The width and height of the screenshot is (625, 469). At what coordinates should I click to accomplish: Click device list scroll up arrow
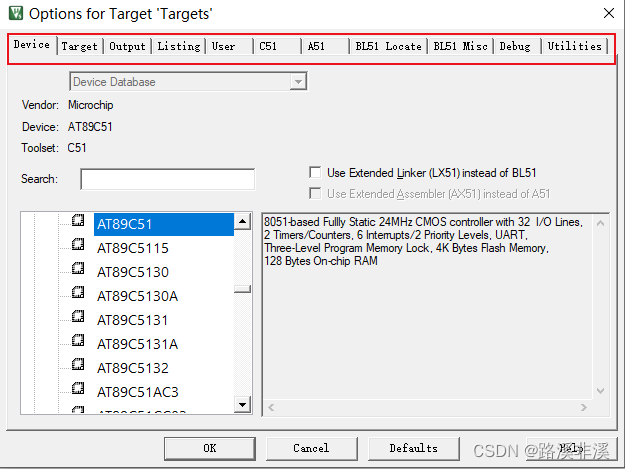point(242,221)
